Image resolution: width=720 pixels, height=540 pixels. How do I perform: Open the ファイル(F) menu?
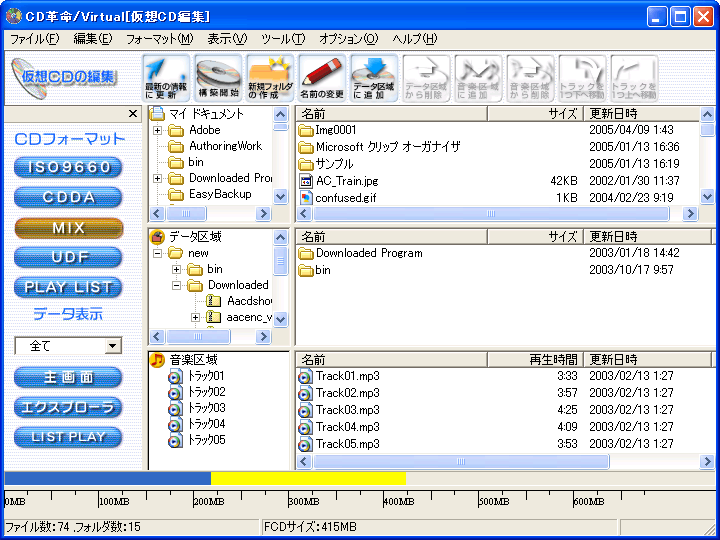tap(35, 39)
